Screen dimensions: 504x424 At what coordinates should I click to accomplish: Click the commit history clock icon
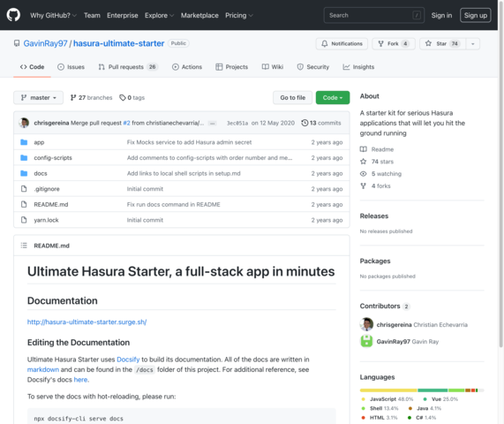tap(305, 123)
